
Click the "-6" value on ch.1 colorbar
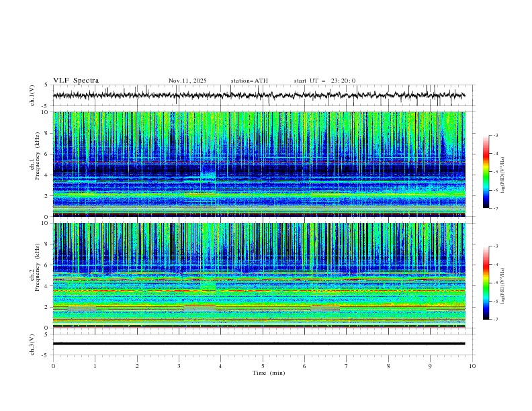[x=495, y=190]
